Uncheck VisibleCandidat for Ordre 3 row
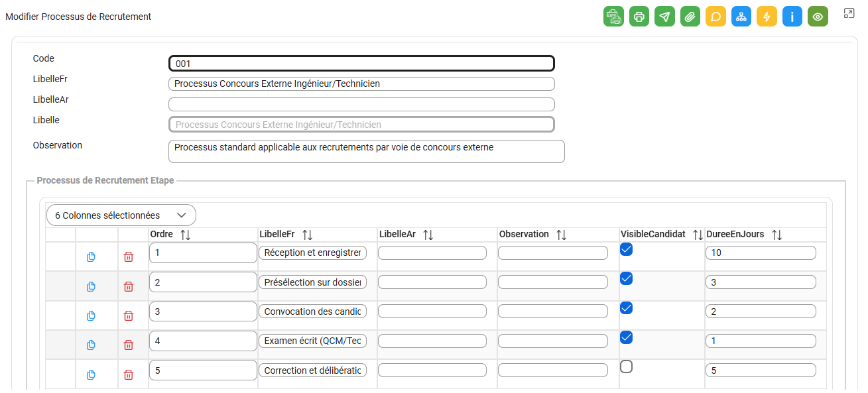This screenshot has height=393, width=868. point(626,308)
